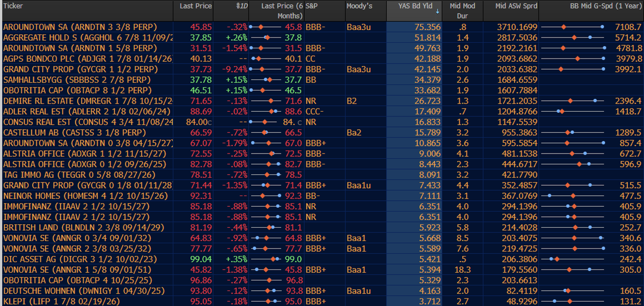The image size is (644, 306).
Task: Click the 2396.4 G-spread value
Action: (628, 100)
